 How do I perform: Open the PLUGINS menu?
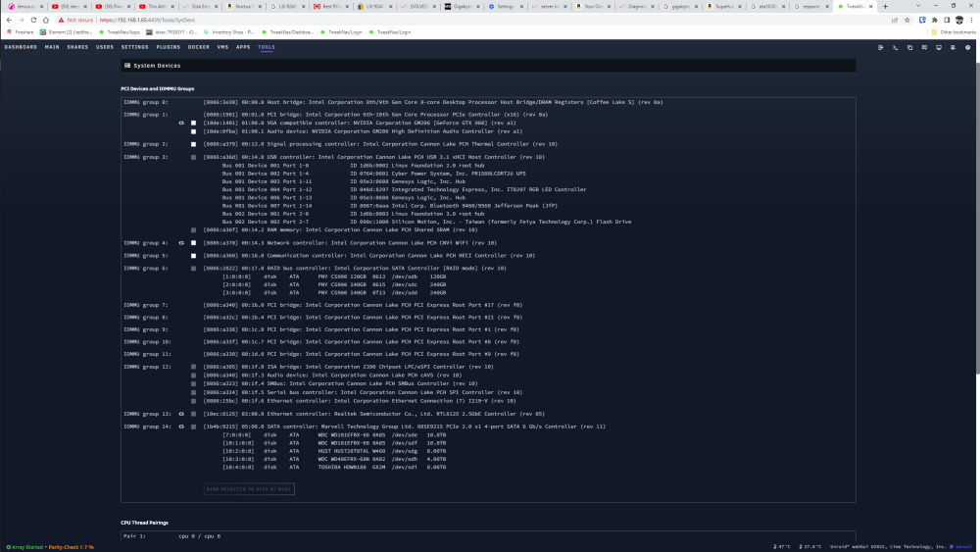coord(169,47)
